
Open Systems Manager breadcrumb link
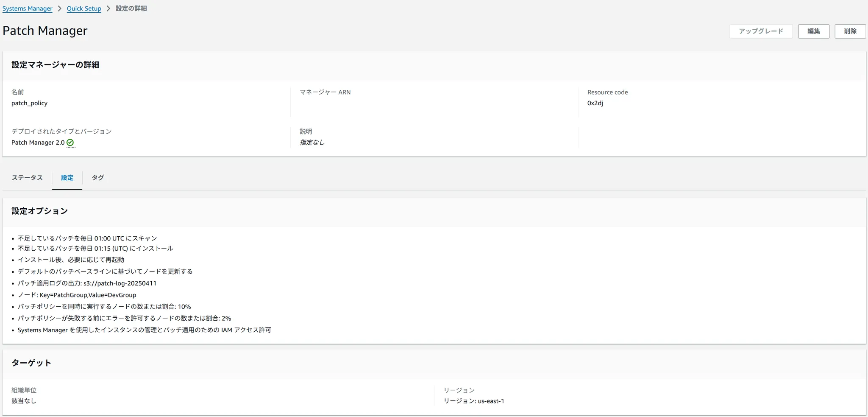[28, 8]
